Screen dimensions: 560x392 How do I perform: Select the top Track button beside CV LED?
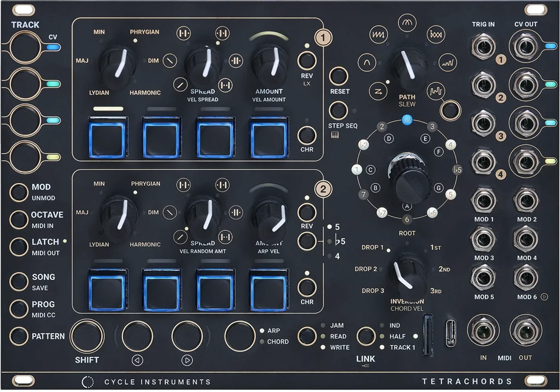(25, 47)
